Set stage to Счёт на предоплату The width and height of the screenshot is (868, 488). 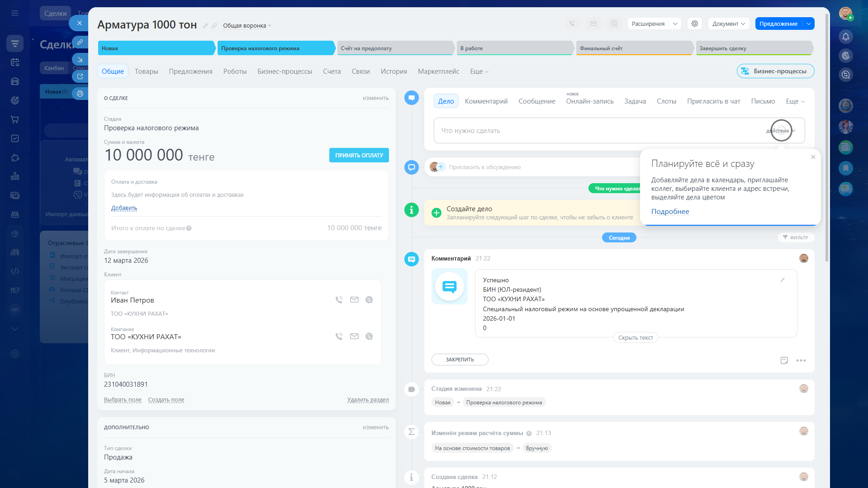pyautogui.click(x=395, y=48)
